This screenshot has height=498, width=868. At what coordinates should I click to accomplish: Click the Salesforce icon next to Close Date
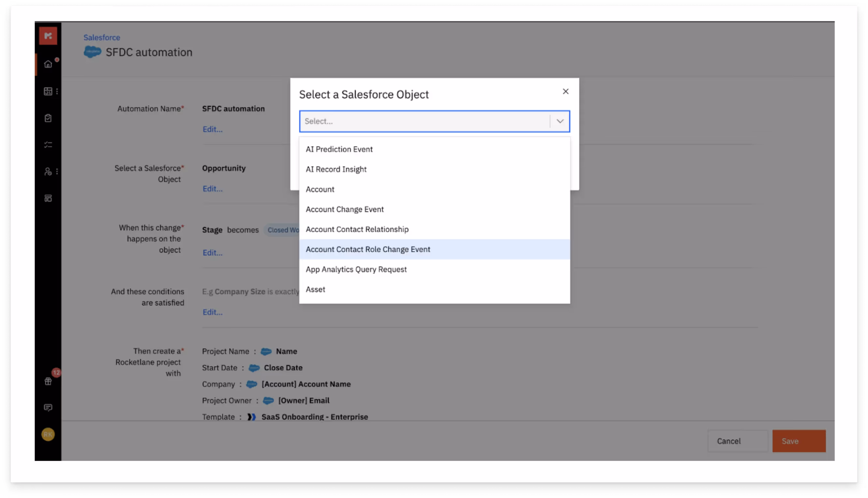coord(254,368)
